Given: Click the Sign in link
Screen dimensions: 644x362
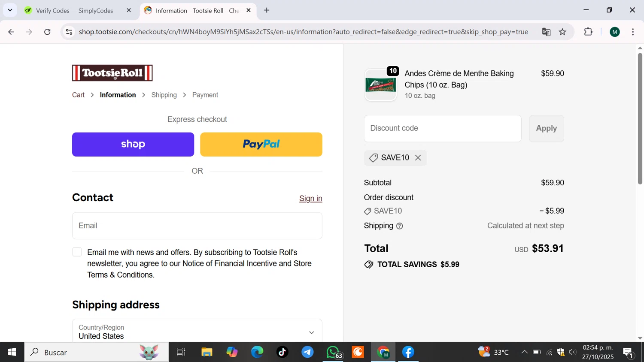Looking at the screenshot, I should pyautogui.click(x=311, y=199).
